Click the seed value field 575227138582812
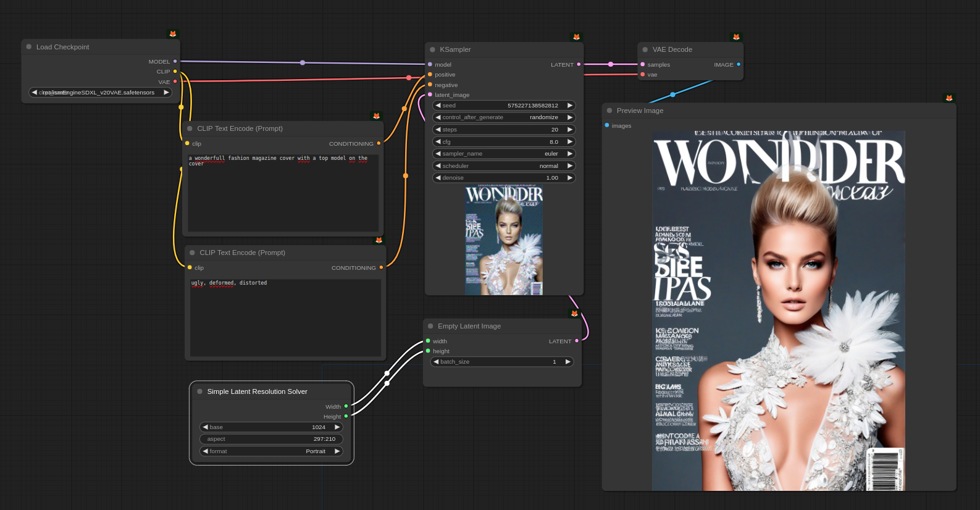The image size is (980, 510). coord(504,106)
